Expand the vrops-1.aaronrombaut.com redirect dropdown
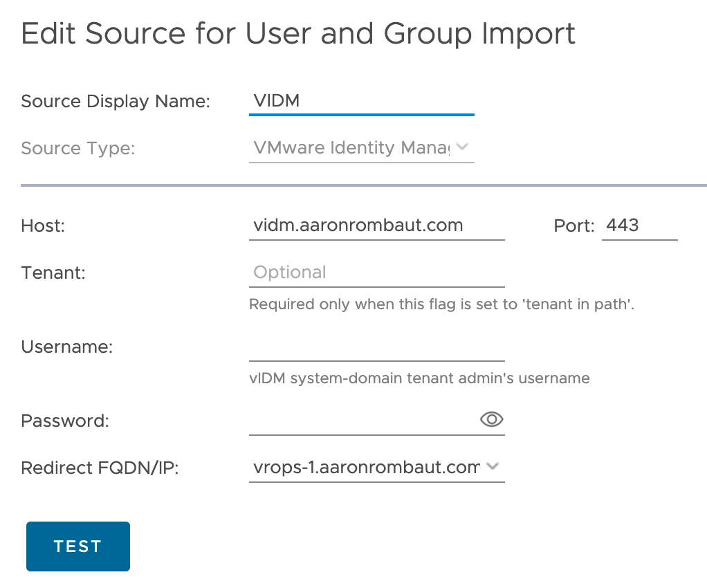Screen dimensions: 707x588 tap(367, 468)
